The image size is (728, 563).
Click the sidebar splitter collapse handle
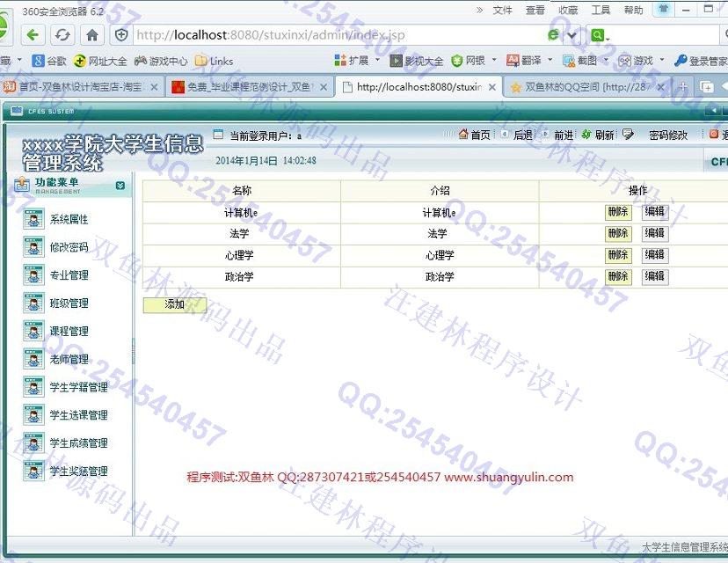[x=134, y=352]
